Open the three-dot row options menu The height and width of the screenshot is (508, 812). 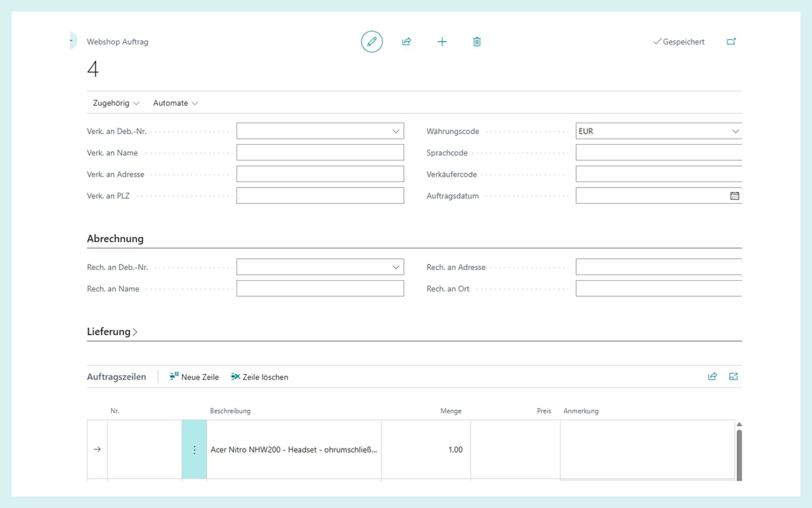pyautogui.click(x=194, y=450)
